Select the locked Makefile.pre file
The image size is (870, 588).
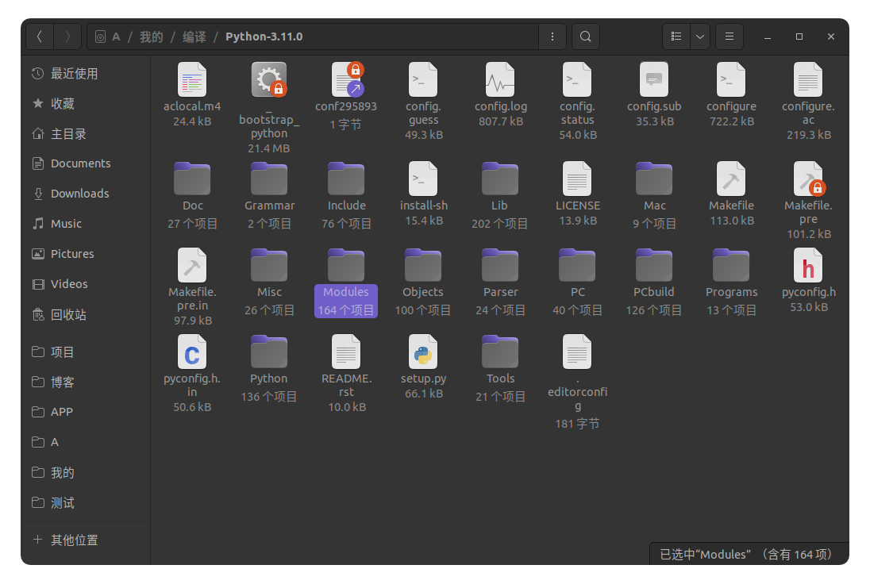point(809,179)
